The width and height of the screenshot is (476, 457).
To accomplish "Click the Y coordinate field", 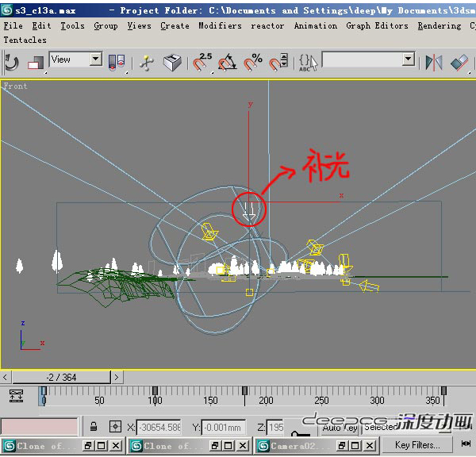I will [x=224, y=427].
